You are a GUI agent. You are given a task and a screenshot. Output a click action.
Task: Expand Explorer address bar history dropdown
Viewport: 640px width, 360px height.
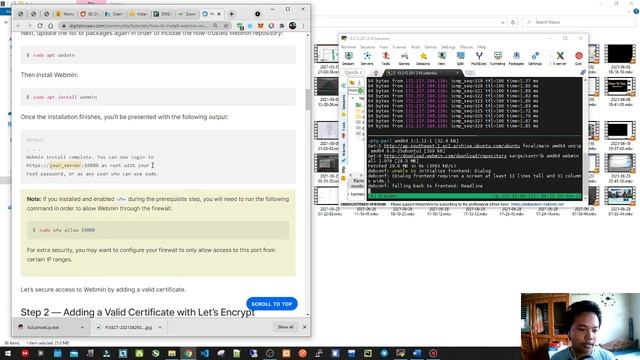click(503, 22)
